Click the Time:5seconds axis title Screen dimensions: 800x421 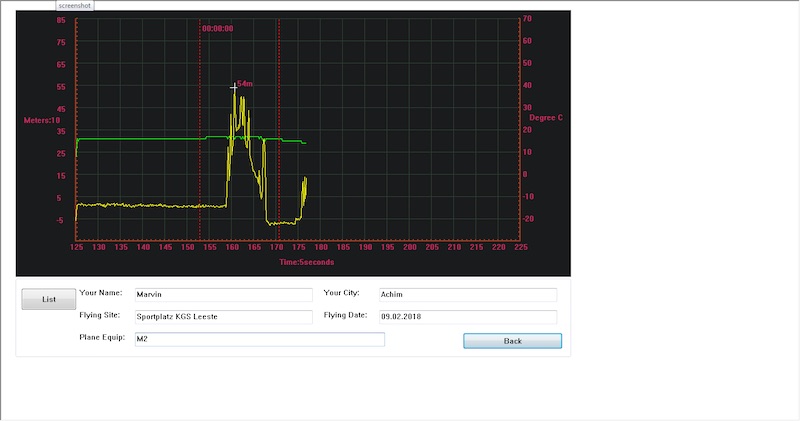pos(306,262)
